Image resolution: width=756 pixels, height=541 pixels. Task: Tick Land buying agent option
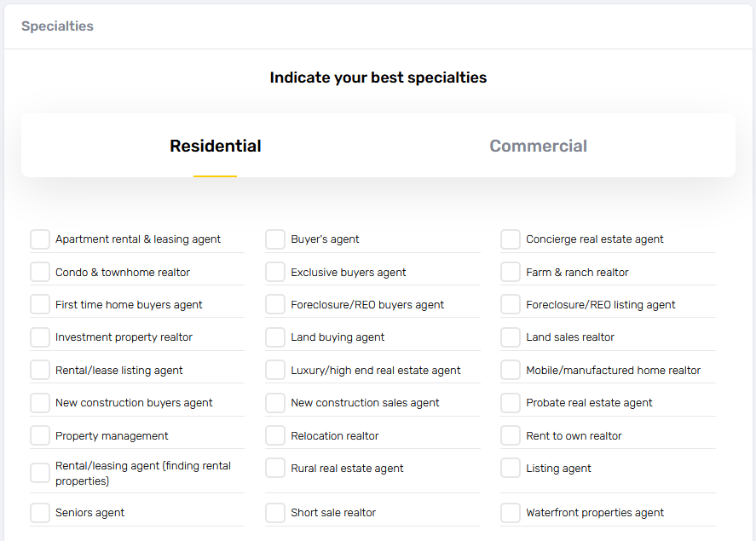275,337
